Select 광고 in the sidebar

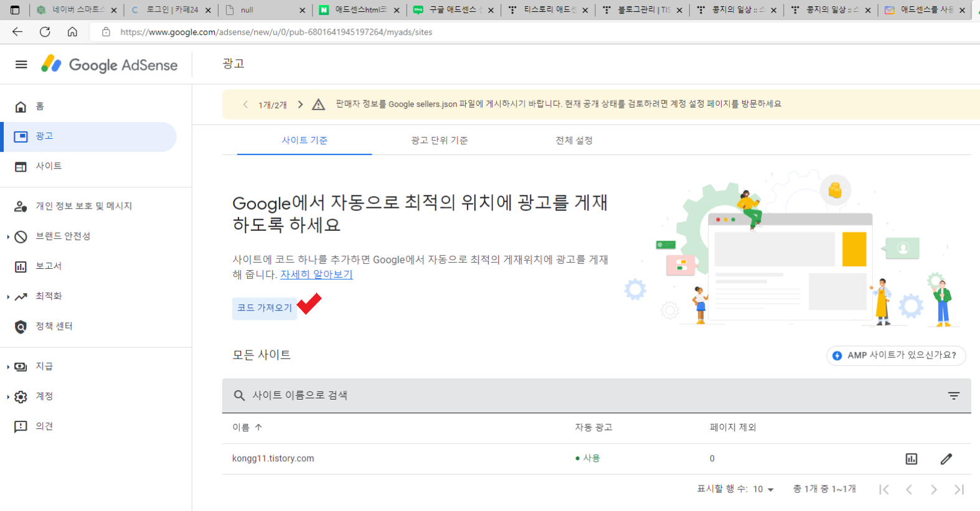click(90, 136)
